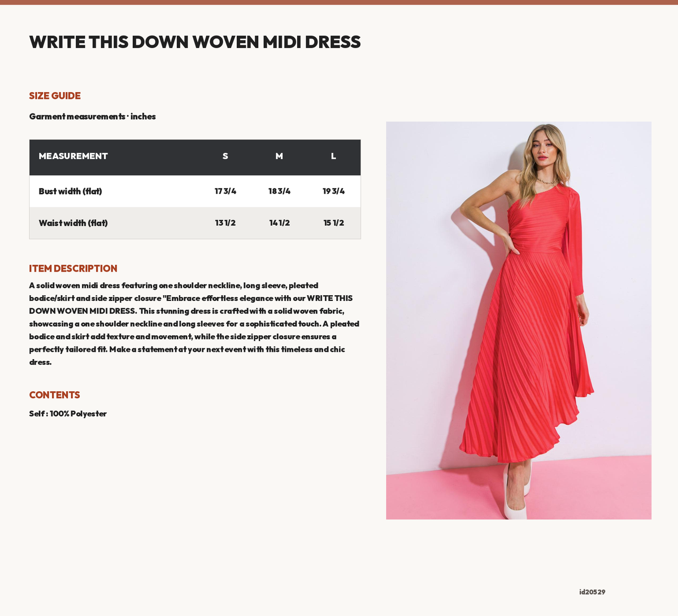Click the 'Garment measurements · inches' subtitle
The image size is (678, 616).
(x=93, y=116)
